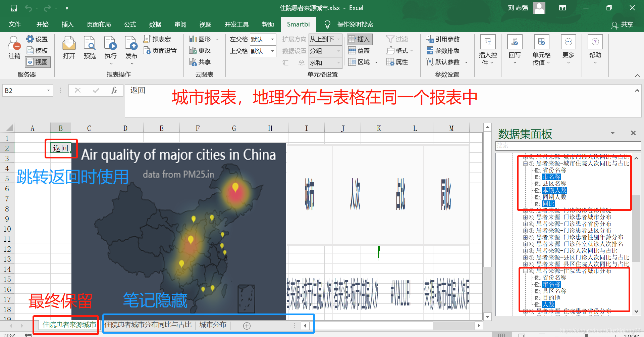The width and height of the screenshot is (644, 337).
Task: Collapse the 患者来源-城市住院人次同比与占比 node
Action: (x=525, y=163)
